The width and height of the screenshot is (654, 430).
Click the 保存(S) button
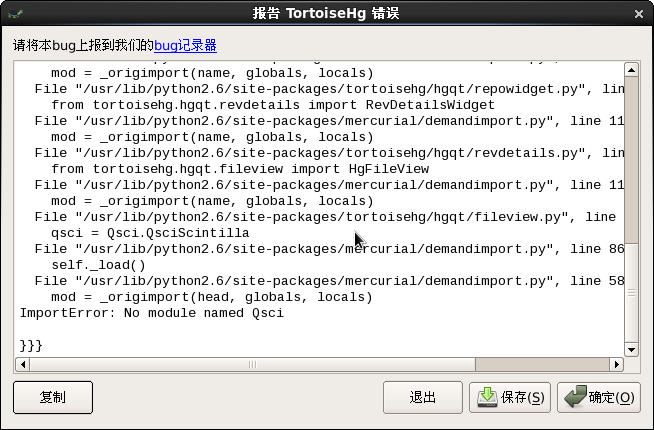510,397
